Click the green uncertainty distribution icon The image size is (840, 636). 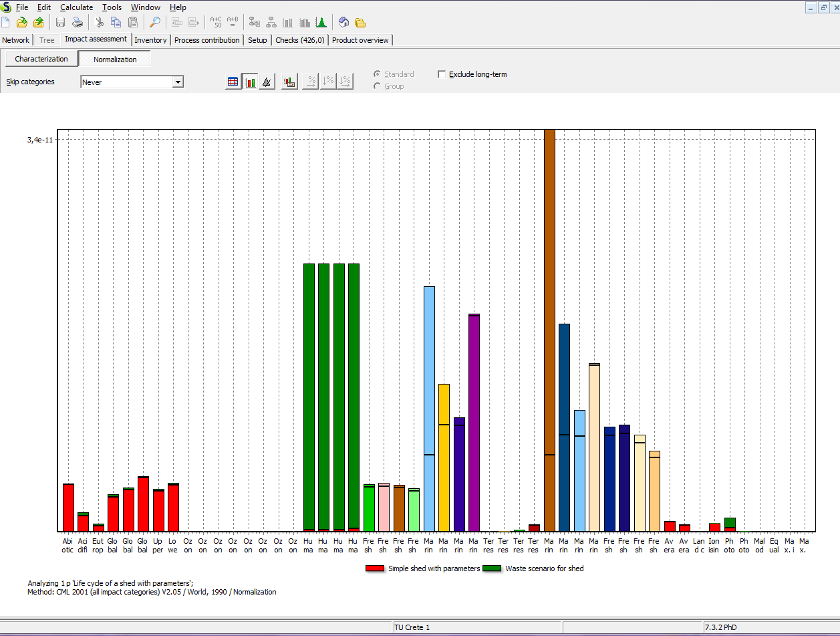tap(321, 22)
